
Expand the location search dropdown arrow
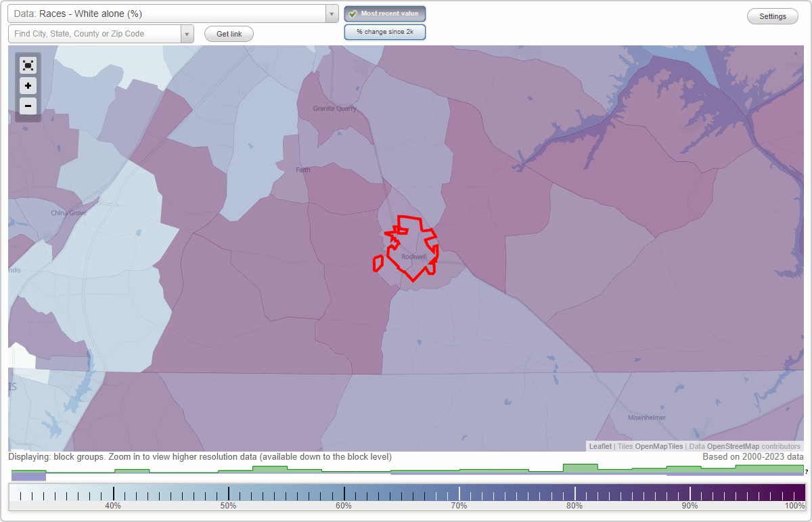[x=187, y=33]
